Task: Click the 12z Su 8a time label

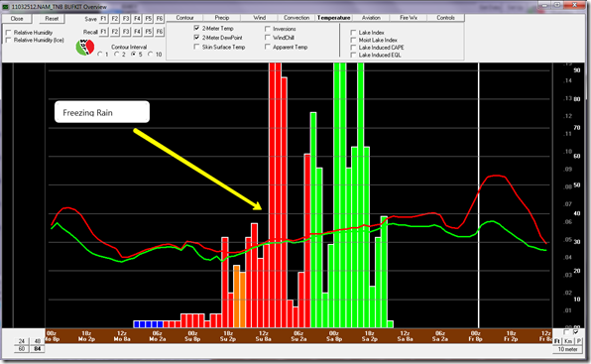Action: (x=264, y=336)
